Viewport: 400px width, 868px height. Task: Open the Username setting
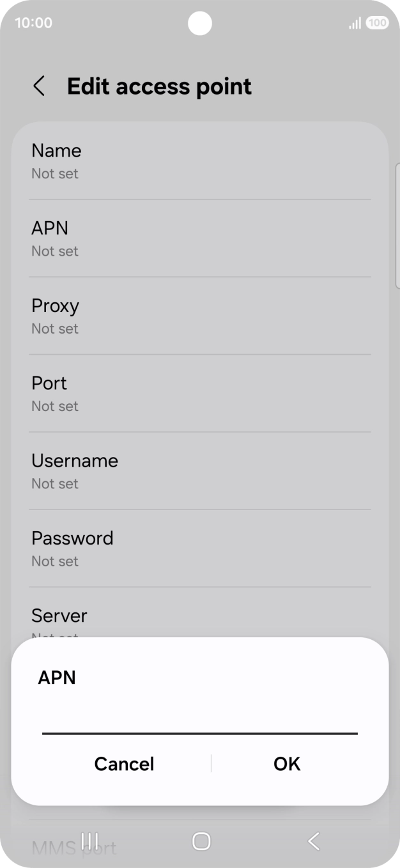pyautogui.click(x=200, y=470)
